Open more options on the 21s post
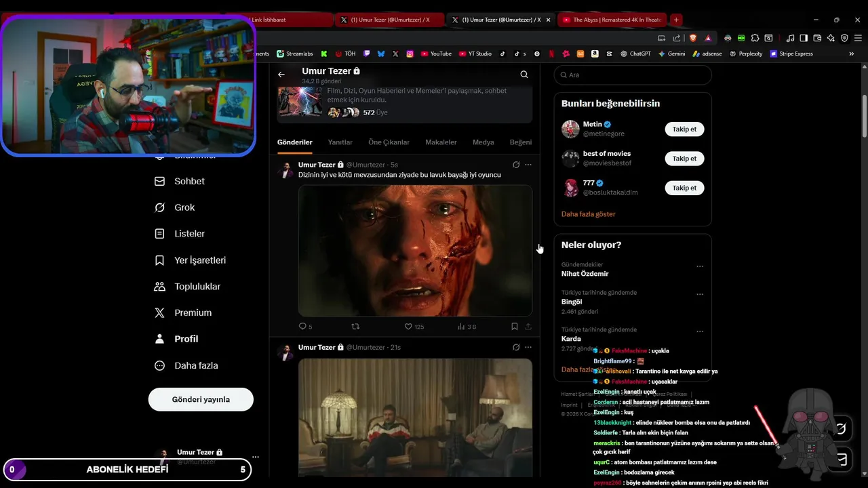This screenshot has height=488, width=868. [528, 347]
